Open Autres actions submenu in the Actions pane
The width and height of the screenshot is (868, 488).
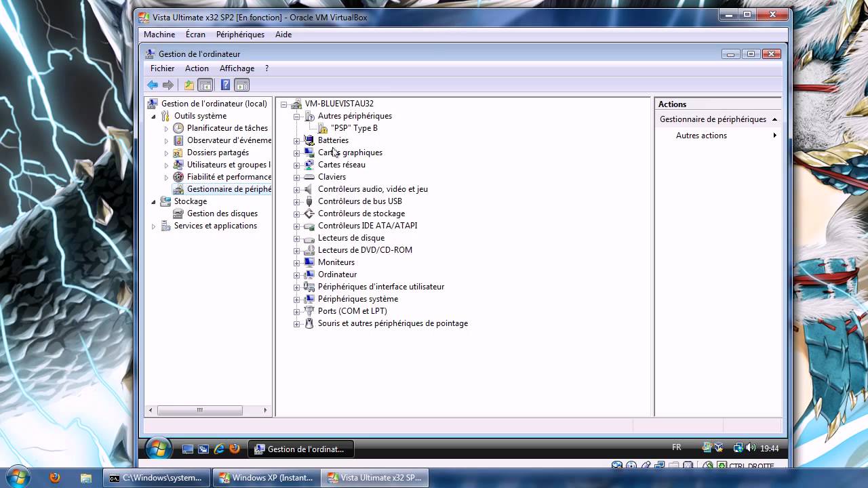coord(719,136)
